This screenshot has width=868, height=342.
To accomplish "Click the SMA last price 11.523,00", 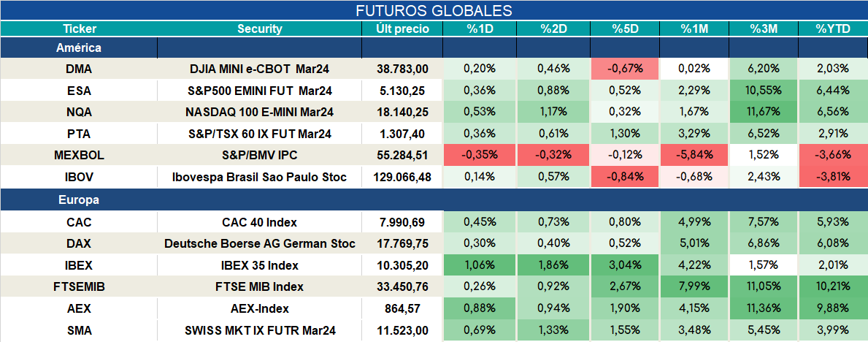I will (402, 331).
